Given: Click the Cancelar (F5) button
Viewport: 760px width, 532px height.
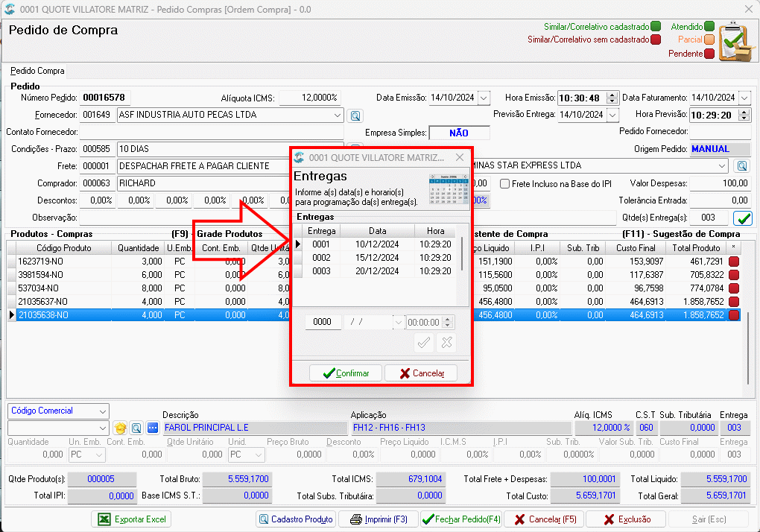Looking at the screenshot, I should (x=545, y=519).
